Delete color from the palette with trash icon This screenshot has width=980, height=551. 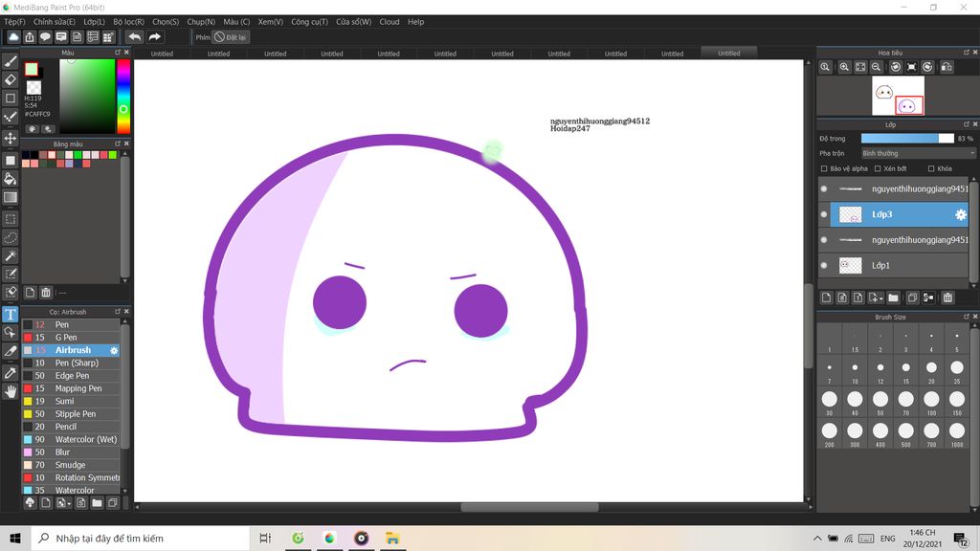point(46,293)
